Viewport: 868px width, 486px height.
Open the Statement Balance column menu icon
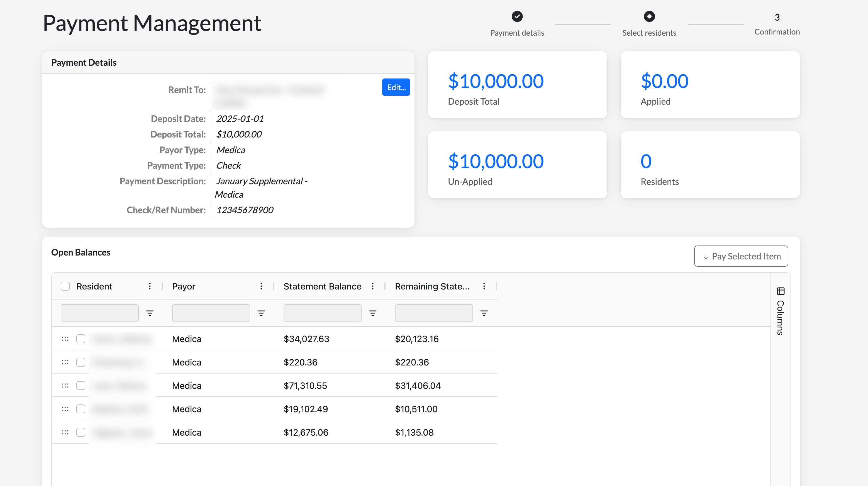coord(372,286)
